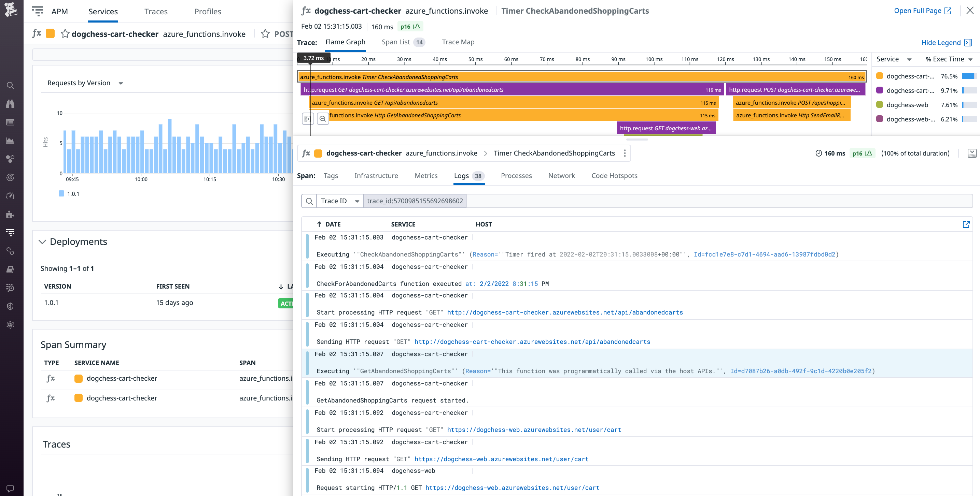
Task: Switch to the Span List tab
Action: tap(396, 42)
